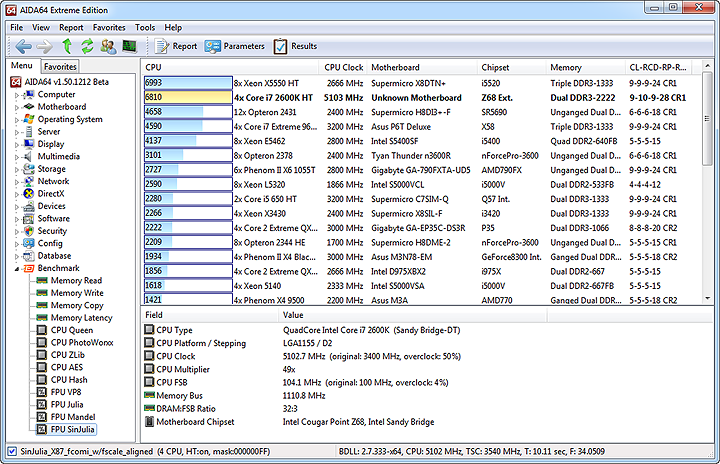Image resolution: width=720 pixels, height=464 pixels.
Task: Expand the Multimedia tree node
Action: [17, 157]
